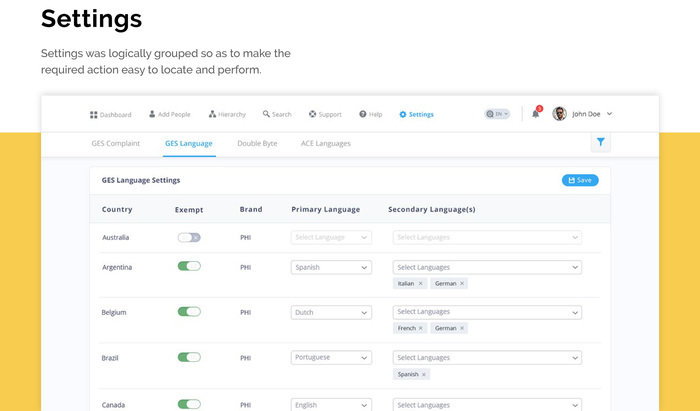Remove the Italian tag for Argentina
The image size is (700, 411).
420,283
